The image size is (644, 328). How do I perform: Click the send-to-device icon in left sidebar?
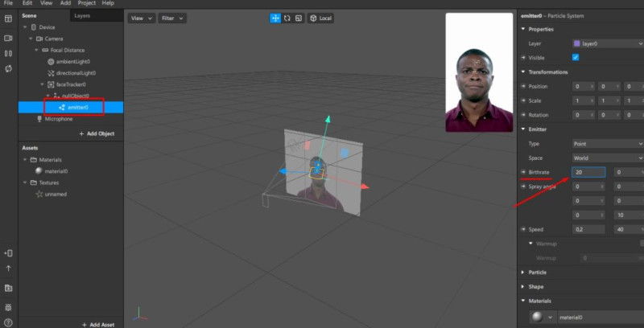click(8, 253)
